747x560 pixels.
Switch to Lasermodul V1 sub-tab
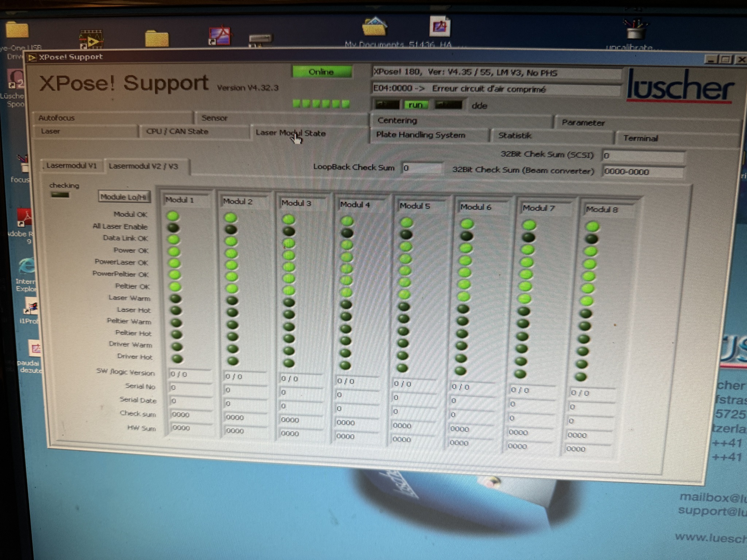(71, 166)
